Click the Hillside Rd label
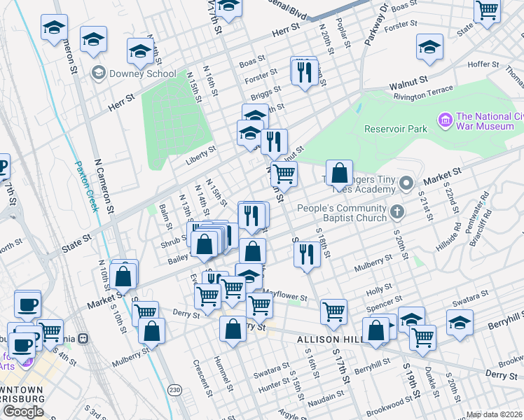524x420 pixels. coord(448,237)
